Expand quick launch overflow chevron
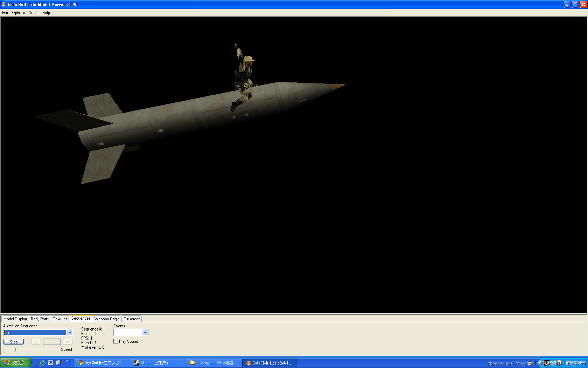This screenshot has width=588, height=368. (x=67, y=361)
